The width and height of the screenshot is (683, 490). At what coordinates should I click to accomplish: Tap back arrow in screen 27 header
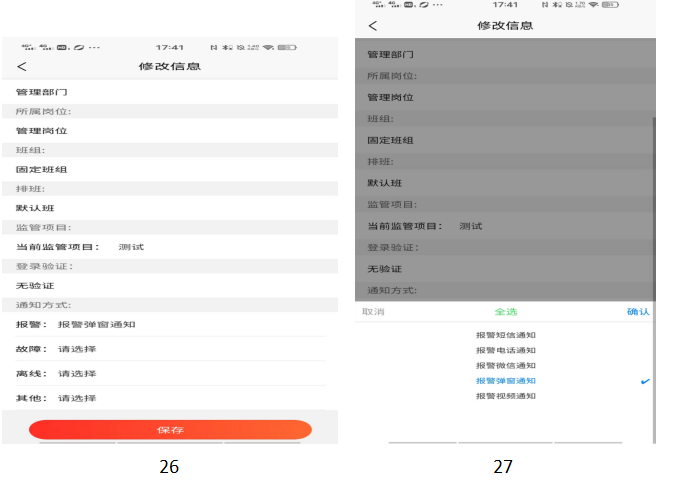click(373, 26)
